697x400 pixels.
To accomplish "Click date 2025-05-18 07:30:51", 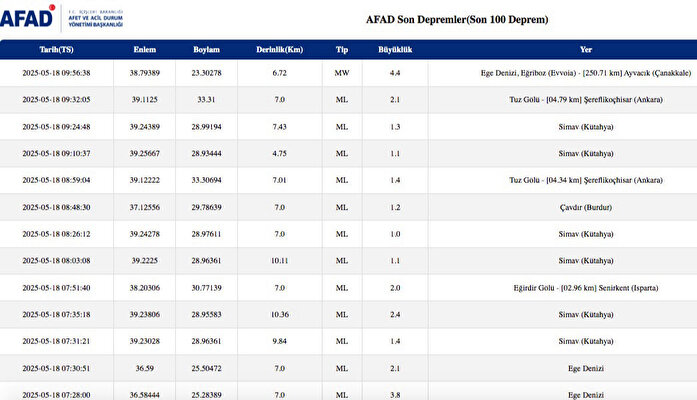I will [56, 368].
